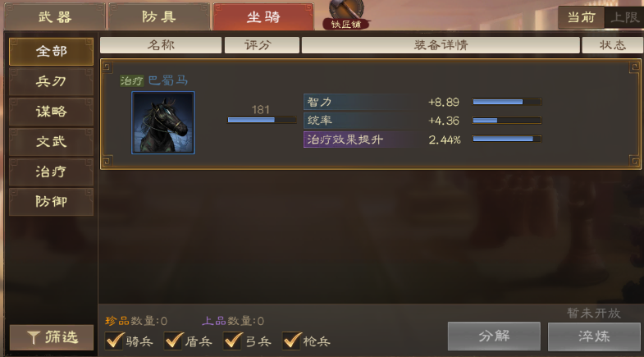Uncheck the 弓兵 checkbox
The width and height of the screenshot is (644, 357).
tap(232, 341)
